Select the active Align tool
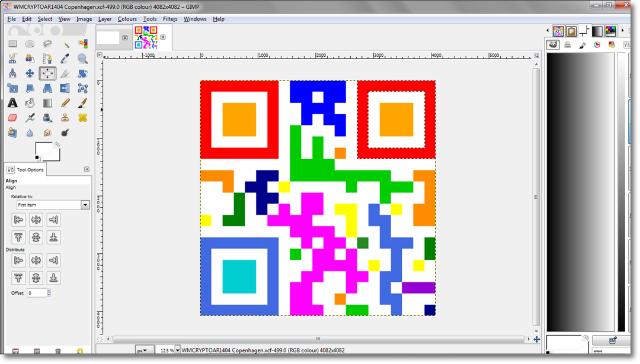The height and width of the screenshot is (364, 640). tap(47, 73)
